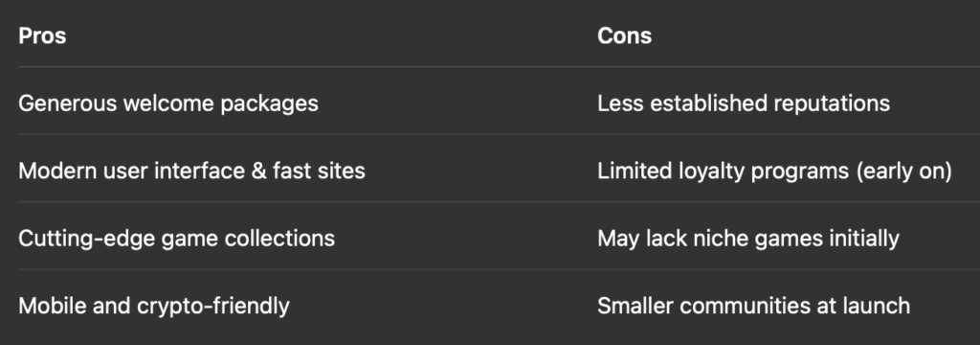This screenshot has height=345, width=980.
Task: Click 'Modern user interface & fast sites' text
Action: tap(191, 171)
